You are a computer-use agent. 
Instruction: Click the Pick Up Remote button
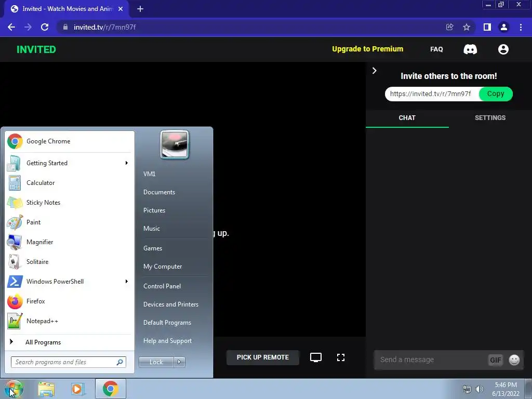(262, 357)
